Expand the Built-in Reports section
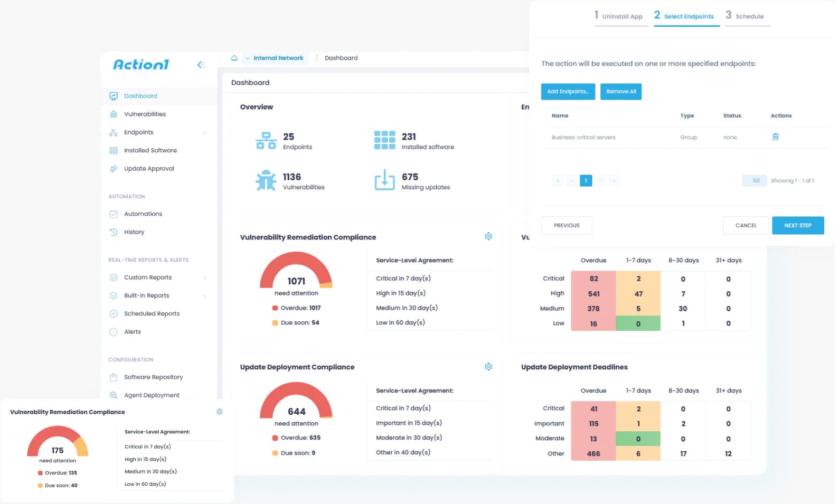 pyautogui.click(x=205, y=296)
